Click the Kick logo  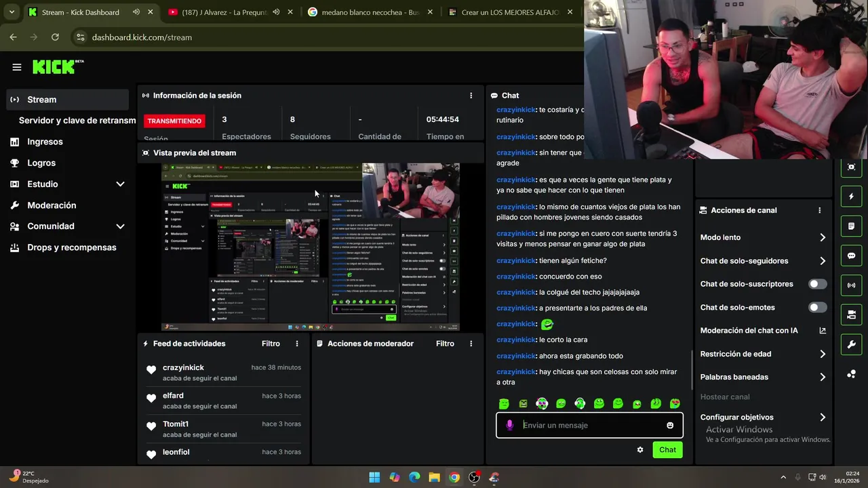[58, 66]
